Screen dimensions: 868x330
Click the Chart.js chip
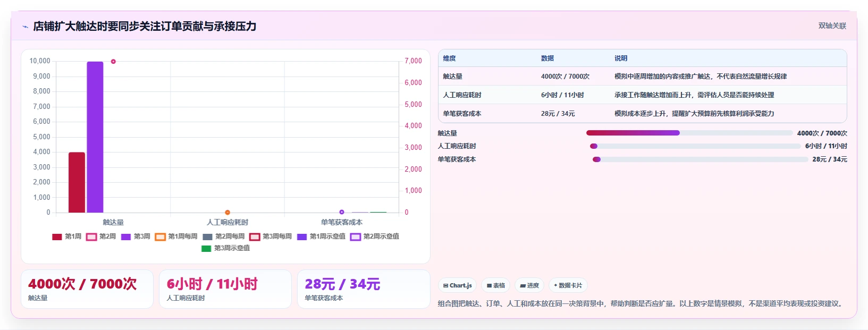click(457, 285)
